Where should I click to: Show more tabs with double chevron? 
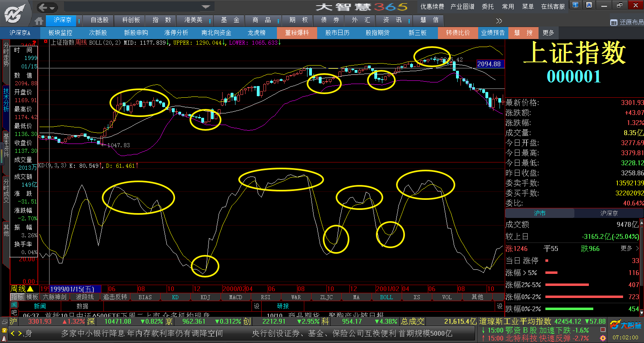499,21
